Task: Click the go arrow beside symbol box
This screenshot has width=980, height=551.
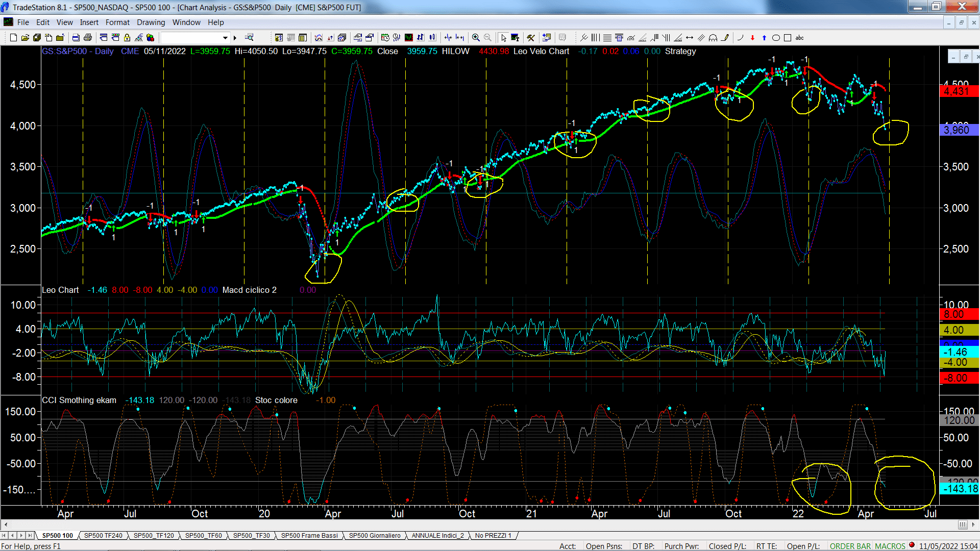Action: 235,38
